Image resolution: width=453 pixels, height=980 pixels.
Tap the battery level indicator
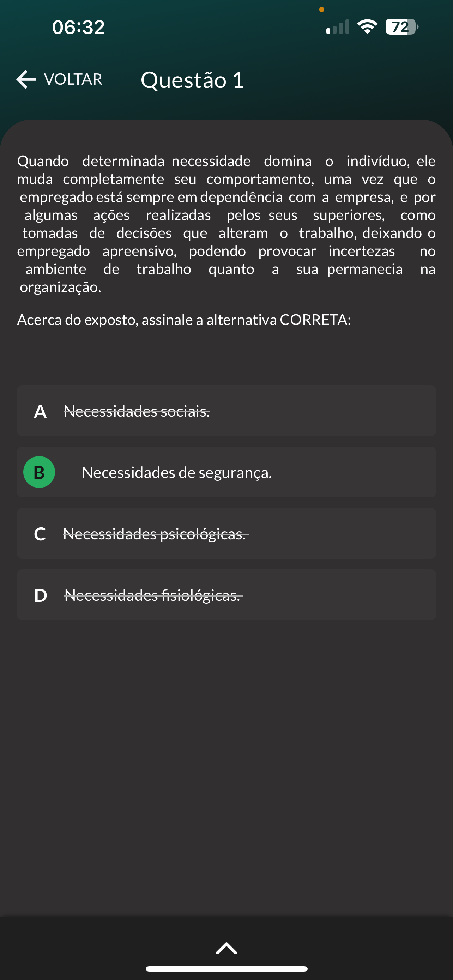pos(401,27)
